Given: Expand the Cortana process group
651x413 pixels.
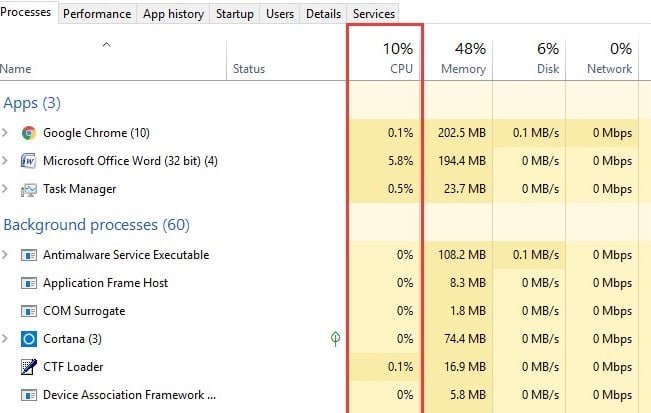Looking at the screenshot, I should pyautogui.click(x=5, y=339).
